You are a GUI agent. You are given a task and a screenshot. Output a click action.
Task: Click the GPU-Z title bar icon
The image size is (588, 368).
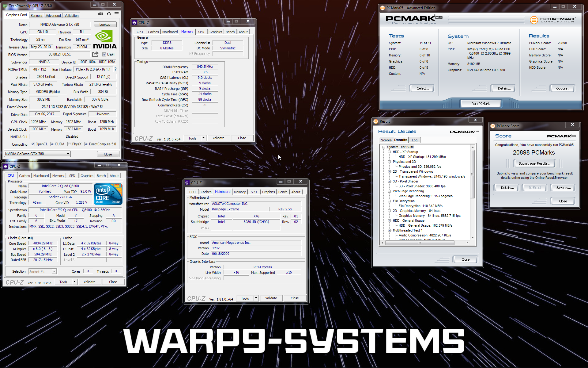(x=5, y=6)
